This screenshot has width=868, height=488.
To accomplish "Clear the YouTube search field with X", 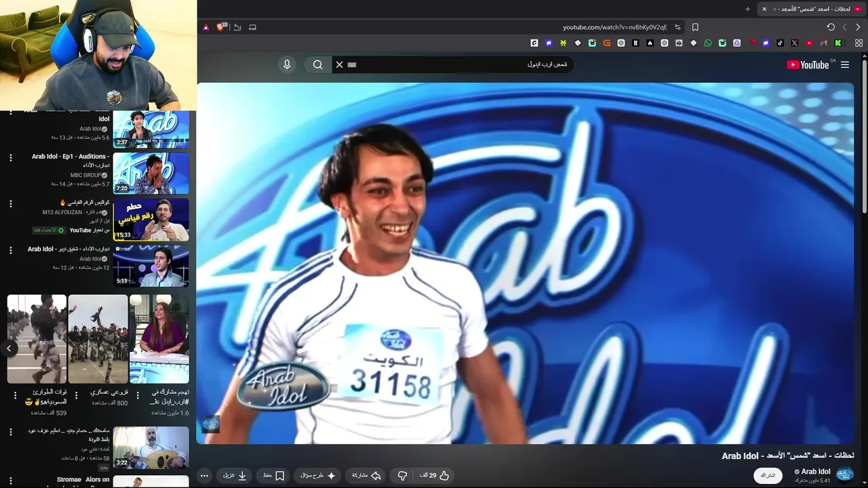I will [x=340, y=64].
